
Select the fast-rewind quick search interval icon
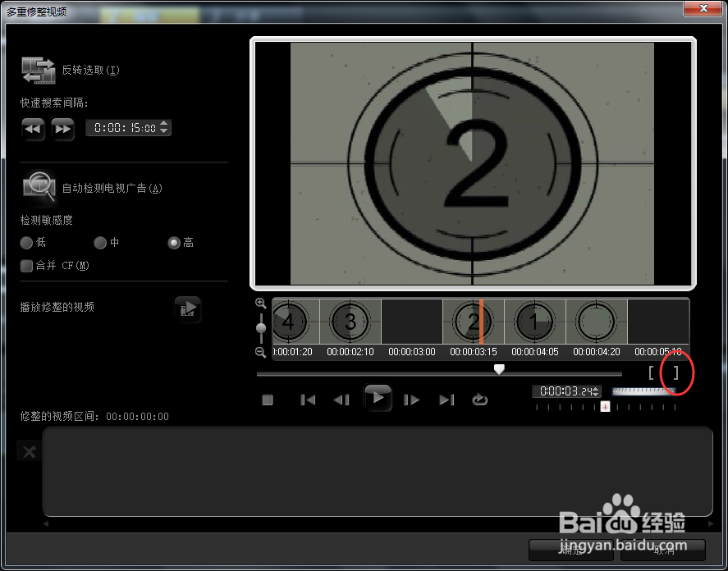[x=33, y=129]
